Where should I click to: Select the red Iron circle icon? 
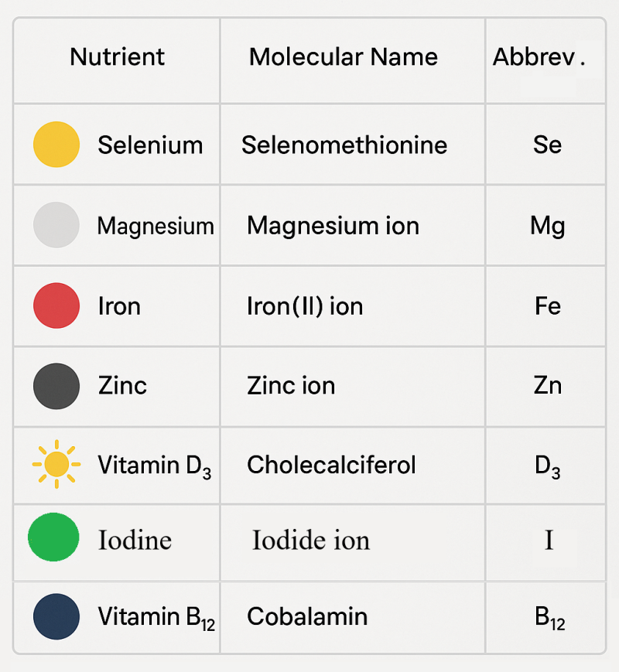click(x=56, y=305)
